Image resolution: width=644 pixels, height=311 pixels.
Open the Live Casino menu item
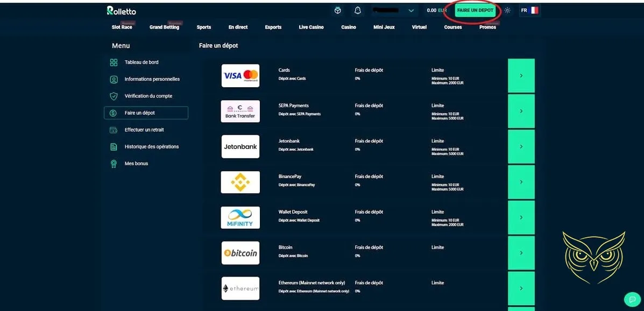point(311,27)
